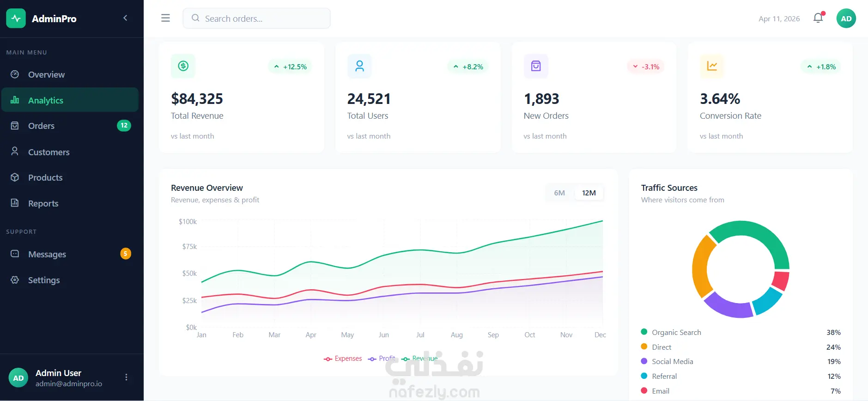Open the Messages link in Support
The height and width of the screenshot is (401, 868).
[70, 254]
